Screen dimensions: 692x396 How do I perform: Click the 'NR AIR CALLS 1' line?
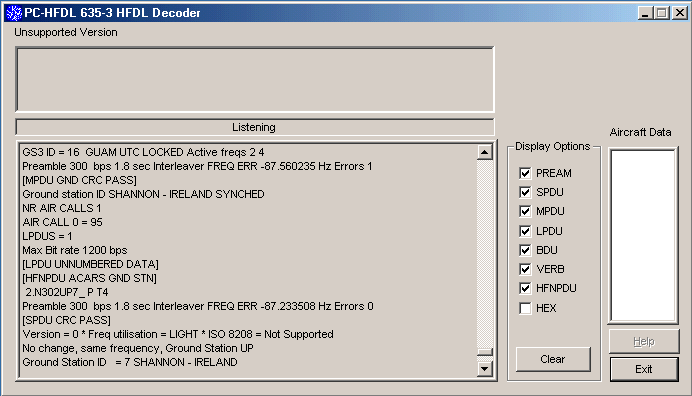pos(62,208)
